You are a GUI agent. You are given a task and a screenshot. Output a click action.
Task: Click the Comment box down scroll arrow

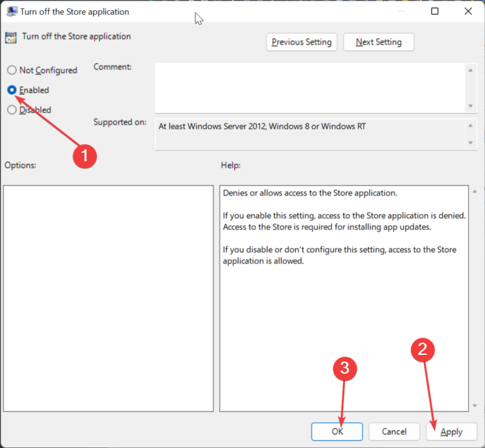pyautogui.click(x=470, y=106)
